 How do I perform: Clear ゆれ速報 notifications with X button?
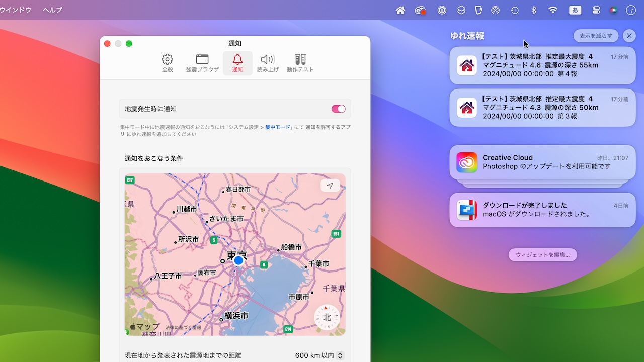[629, 36]
